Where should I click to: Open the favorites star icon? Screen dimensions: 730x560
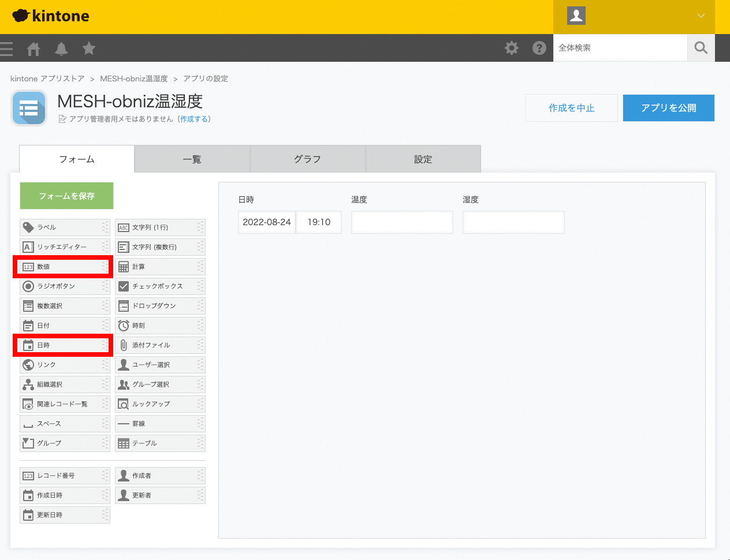pos(89,48)
